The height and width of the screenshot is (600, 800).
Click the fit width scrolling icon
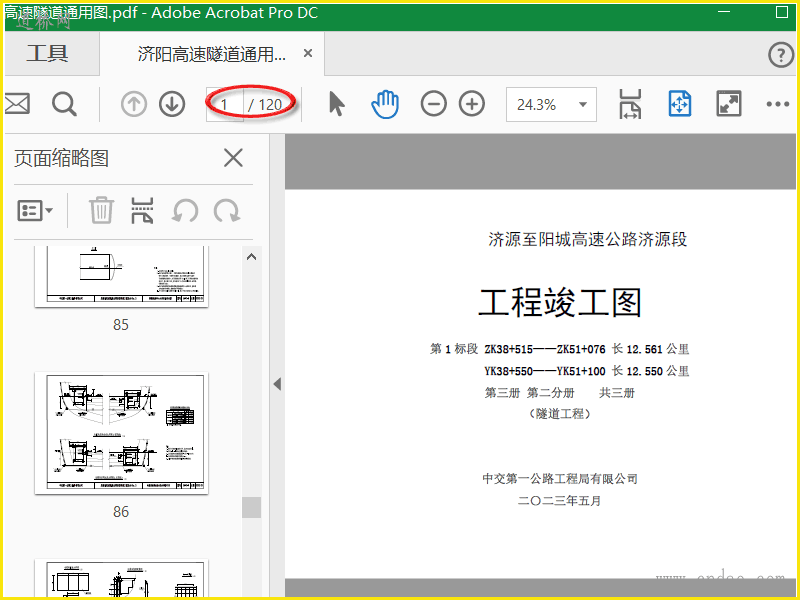(x=630, y=104)
